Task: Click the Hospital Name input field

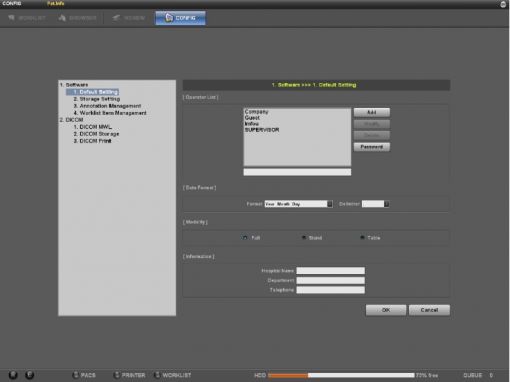Action: click(x=331, y=271)
